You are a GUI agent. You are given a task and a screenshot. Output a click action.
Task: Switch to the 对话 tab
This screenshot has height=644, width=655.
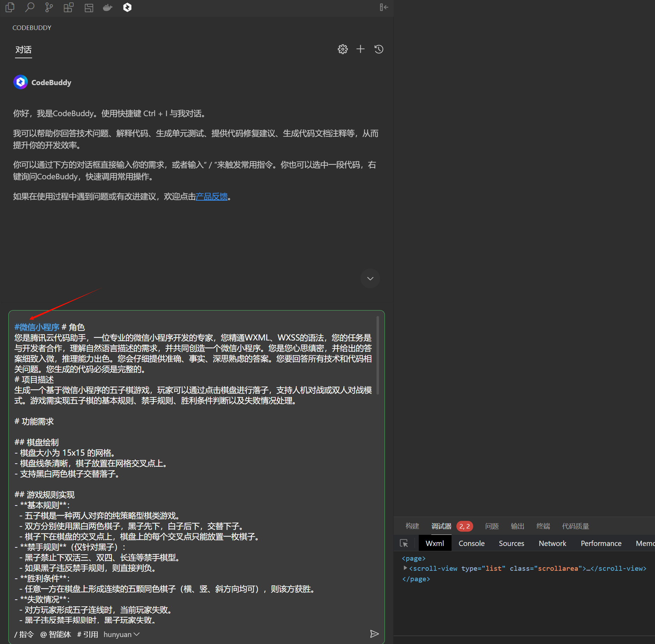pos(23,50)
